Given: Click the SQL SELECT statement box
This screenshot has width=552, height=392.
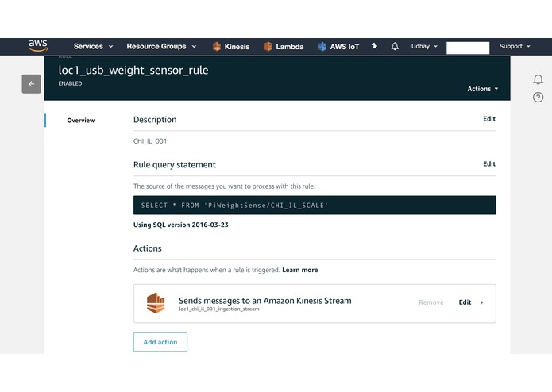Looking at the screenshot, I should click(315, 206).
